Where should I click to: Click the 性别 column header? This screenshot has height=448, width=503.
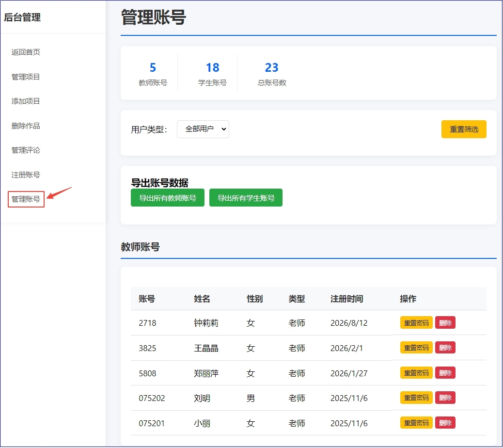pyautogui.click(x=255, y=299)
